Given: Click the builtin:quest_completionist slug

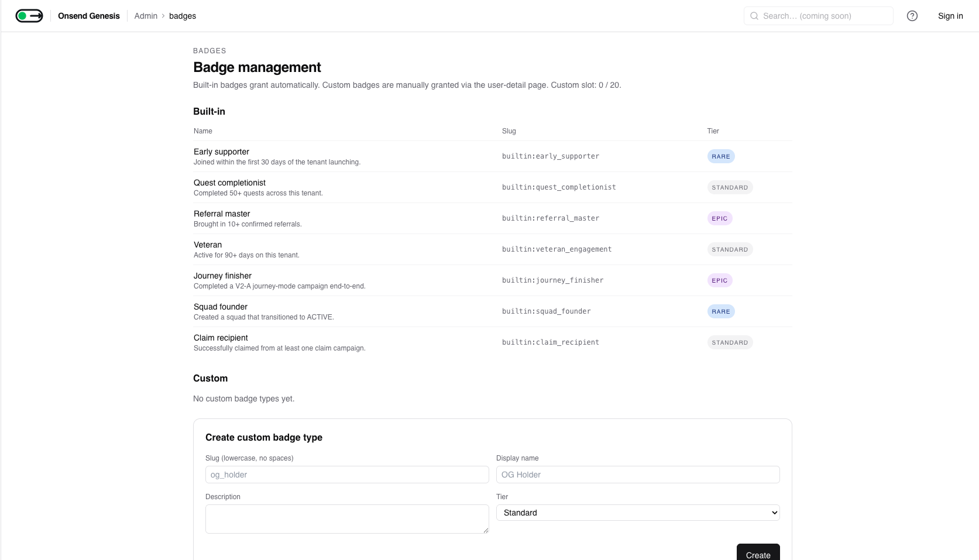Looking at the screenshot, I should click(x=559, y=187).
